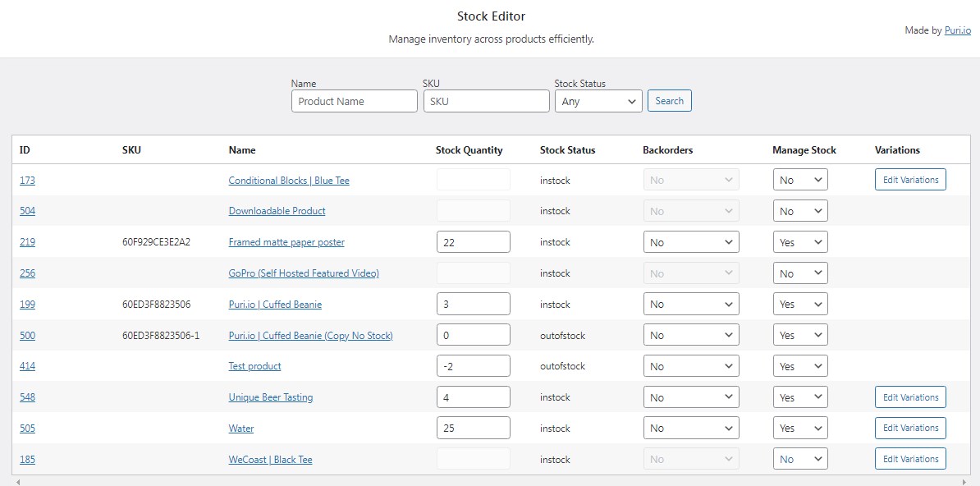Open product ID 504 link

pos(28,211)
